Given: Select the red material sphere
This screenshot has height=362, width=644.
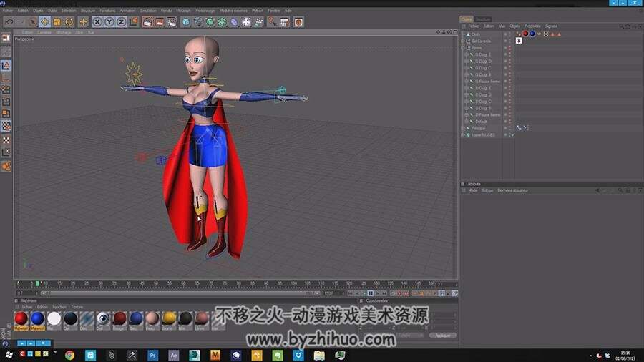Looking at the screenshot, I should tap(21, 319).
